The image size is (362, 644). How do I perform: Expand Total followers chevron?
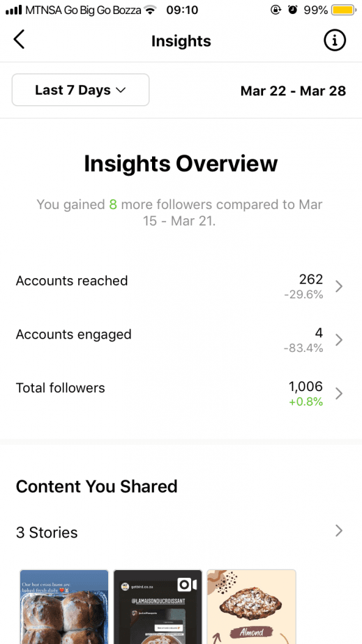coord(339,394)
